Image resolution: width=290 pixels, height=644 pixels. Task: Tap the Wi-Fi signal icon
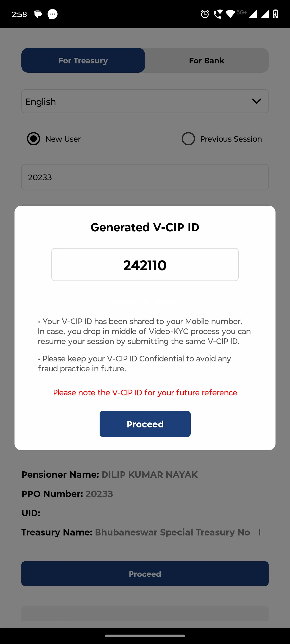(x=230, y=14)
